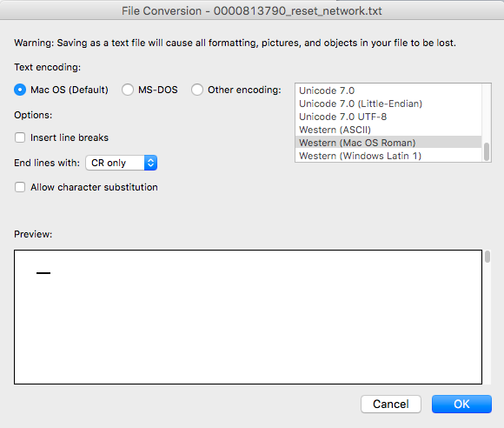
Task: Click the encoding list scrollbar thumb
Action: pyautogui.click(x=487, y=151)
